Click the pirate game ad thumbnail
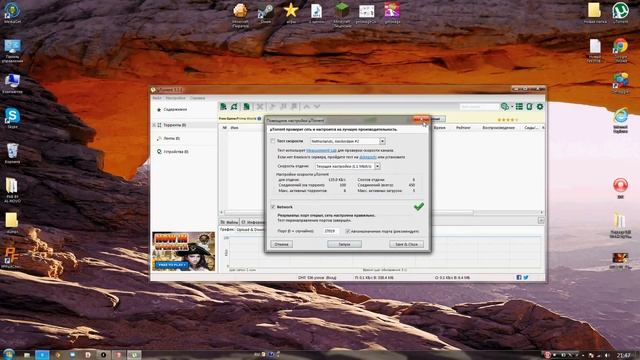The image size is (640, 360). click(183, 251)
